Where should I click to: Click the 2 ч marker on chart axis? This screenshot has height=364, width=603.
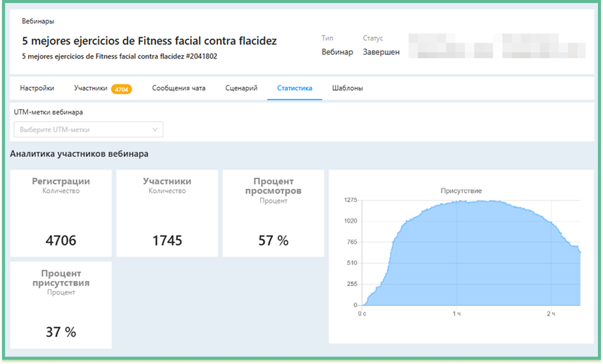point(550,314)
